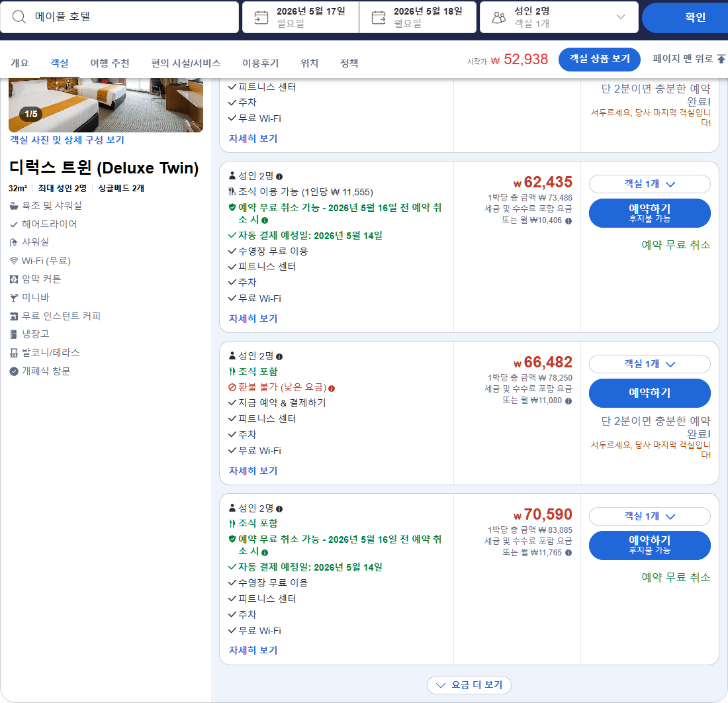Click 자세히 보기 in the ₩70,590 offer
Viewport: 728px width, 703px height.
tap(253, 650)
